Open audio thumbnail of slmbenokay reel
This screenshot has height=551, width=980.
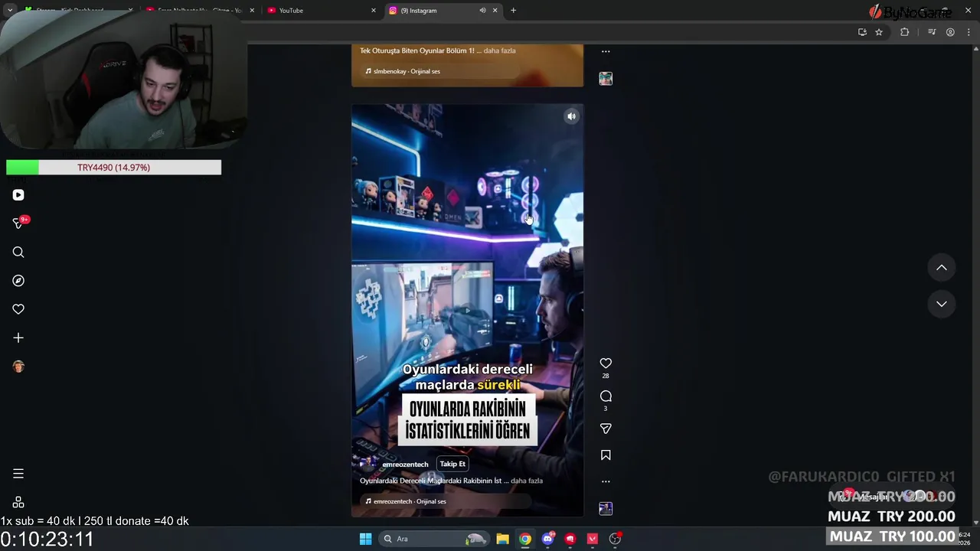point(606,79)
